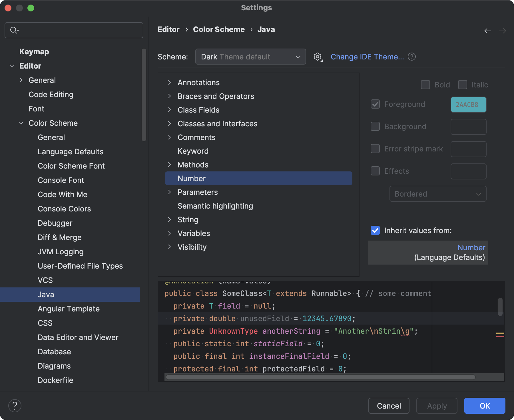Navigate back using the left arrow

click(487, 31)
